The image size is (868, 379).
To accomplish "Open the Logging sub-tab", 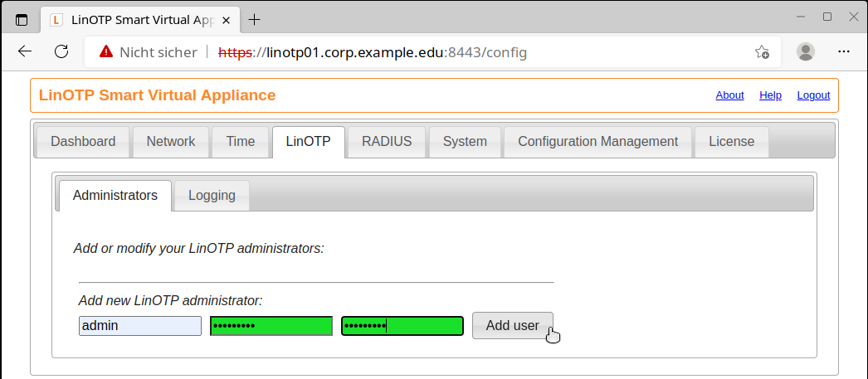I will 212,196.
